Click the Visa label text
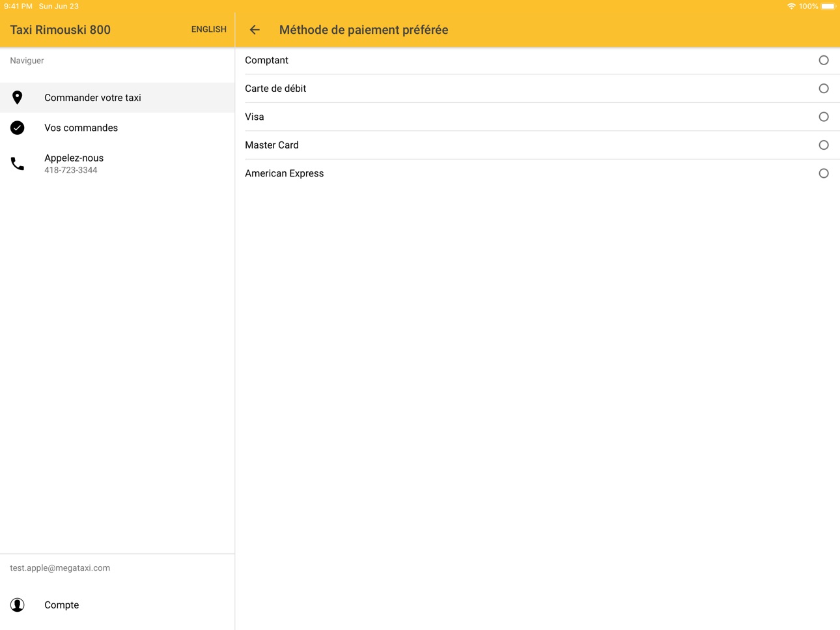840x630 pixels. coord(255,117)
